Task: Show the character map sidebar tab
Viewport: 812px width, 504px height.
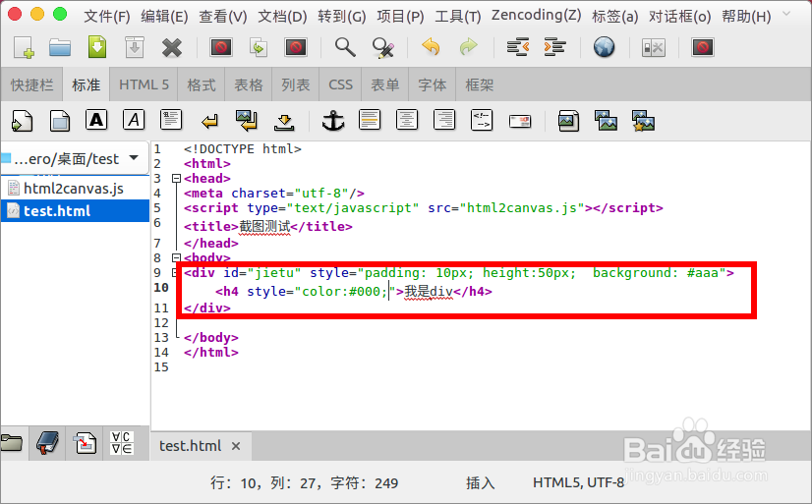Action: (122, 443)
